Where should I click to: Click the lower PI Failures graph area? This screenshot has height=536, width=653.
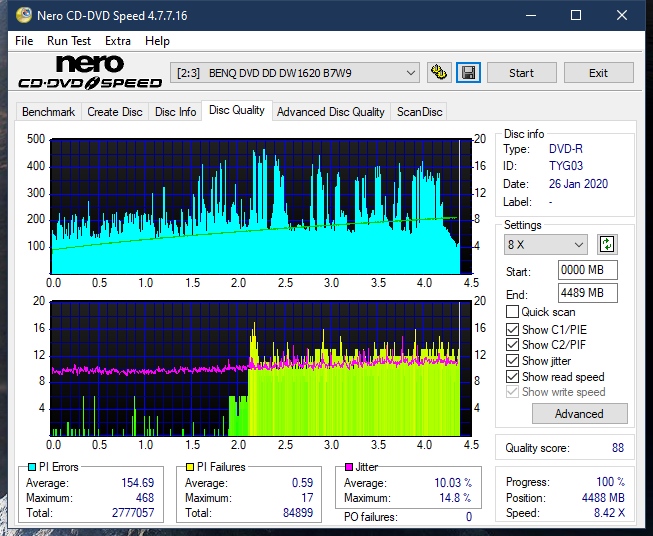(261, 368)
